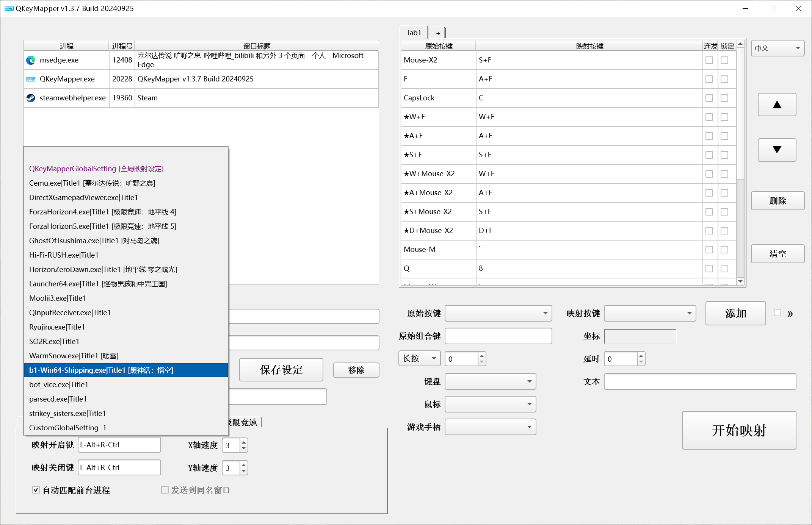
Task: Move mapping up with triangle button
Action: (x=777, y=105)
